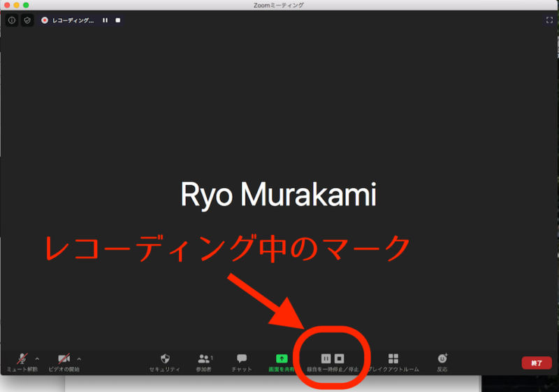
Task: Stop recording in bottom toolbar
Action: (340, 358)
